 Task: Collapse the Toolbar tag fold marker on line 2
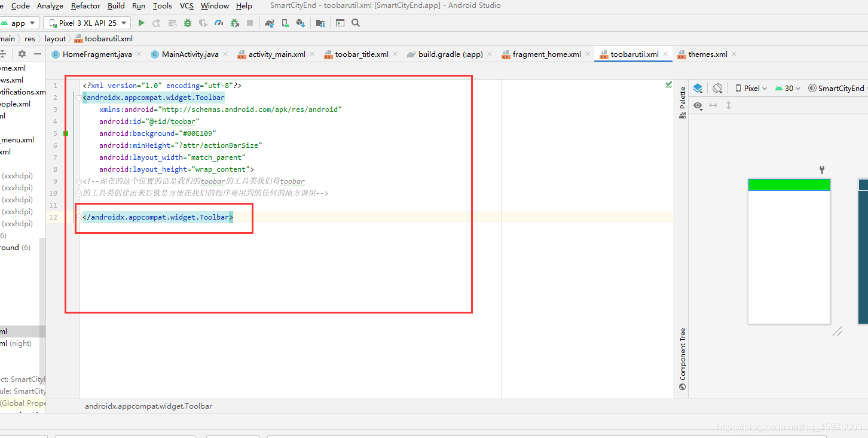79,98
